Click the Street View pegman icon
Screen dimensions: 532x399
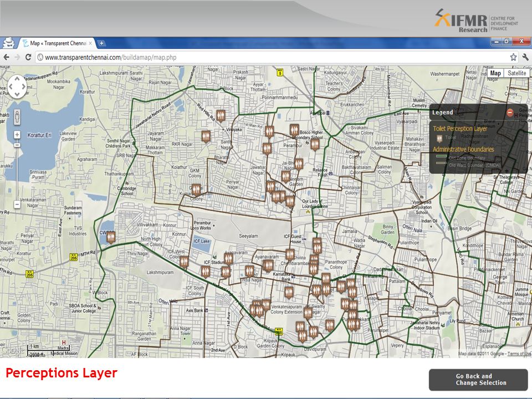click(x=17, y=117)
